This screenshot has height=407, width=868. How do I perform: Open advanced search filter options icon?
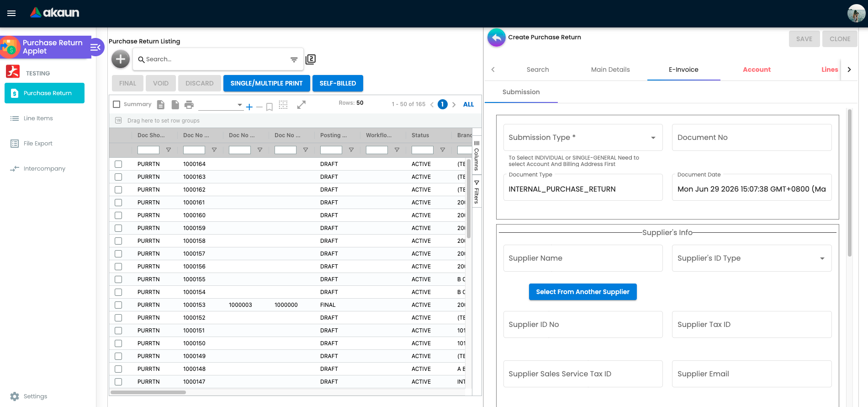[x=294, y=59]
